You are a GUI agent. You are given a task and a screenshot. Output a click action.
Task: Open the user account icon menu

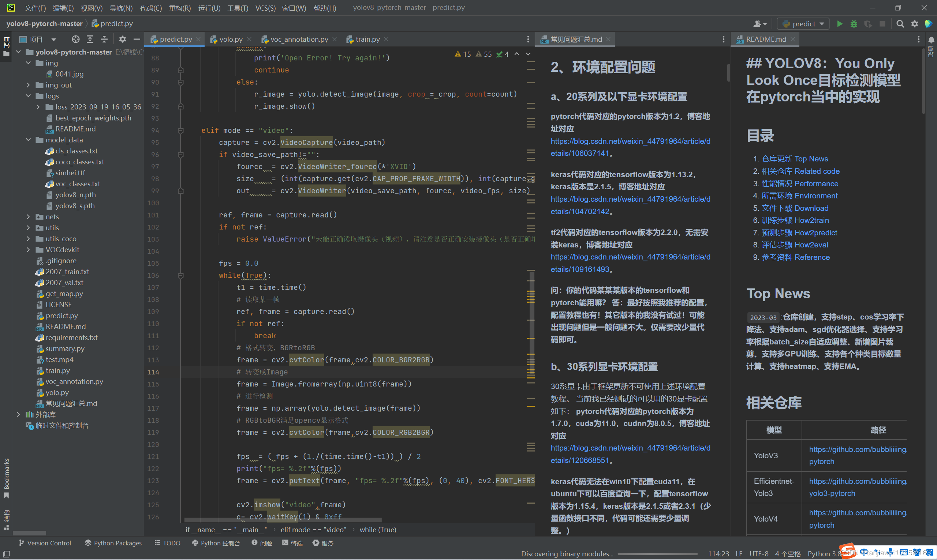759,24
